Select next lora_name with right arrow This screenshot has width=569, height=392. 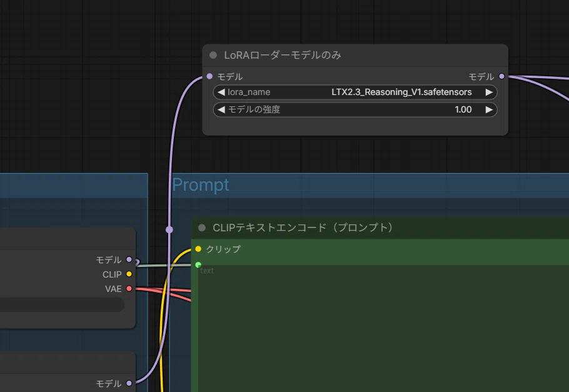tap(489, 92)
